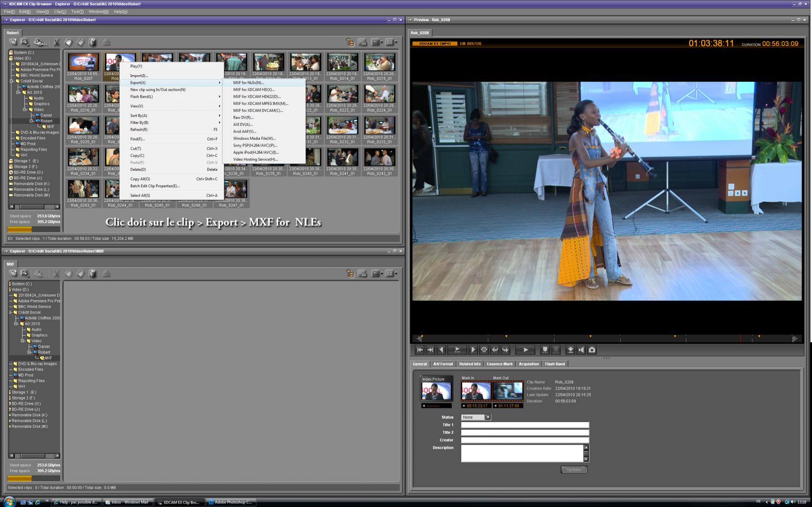The height and width of the screenshot is (507, 812).
Task: Click the camera snapshot icon under the preview
Action: [592, 350]
